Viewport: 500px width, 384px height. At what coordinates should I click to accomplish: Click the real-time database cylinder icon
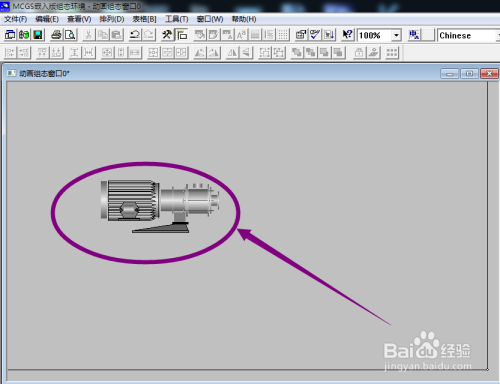pyautogui.click(x=24, y=35)
